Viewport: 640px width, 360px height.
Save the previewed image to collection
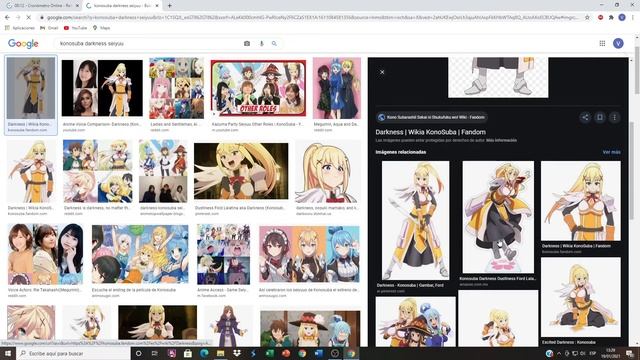600,117
